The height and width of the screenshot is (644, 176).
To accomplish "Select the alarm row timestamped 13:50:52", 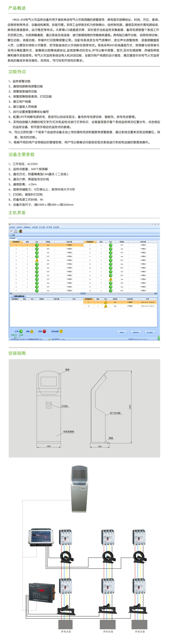I will click(x=120, y=302).
